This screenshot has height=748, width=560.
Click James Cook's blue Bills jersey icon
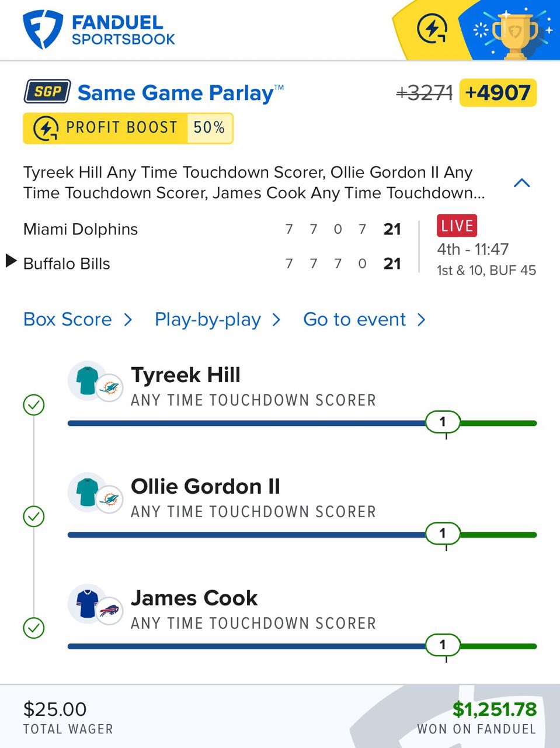(x=86, y=603)
